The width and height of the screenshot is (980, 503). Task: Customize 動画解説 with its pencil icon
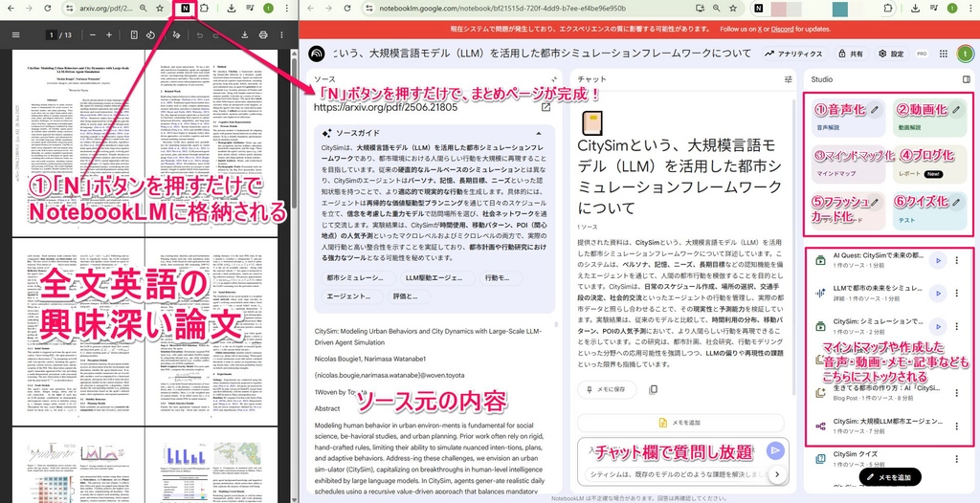[956, 110]
